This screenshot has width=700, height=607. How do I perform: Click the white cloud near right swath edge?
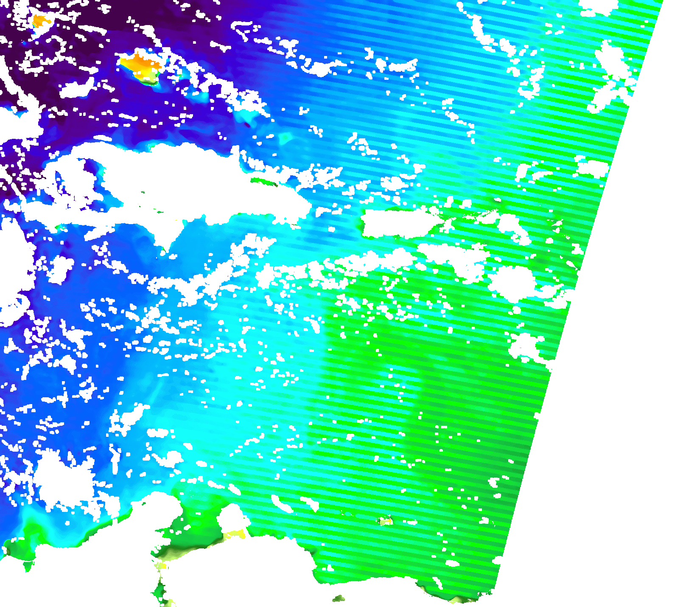coord(526,346)
